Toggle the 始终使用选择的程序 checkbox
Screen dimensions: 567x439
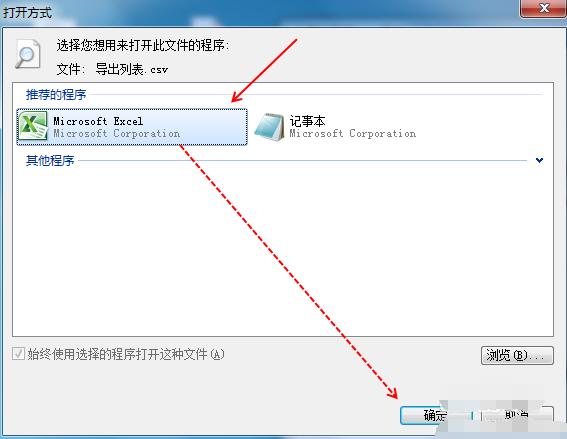tap(18, 354)
